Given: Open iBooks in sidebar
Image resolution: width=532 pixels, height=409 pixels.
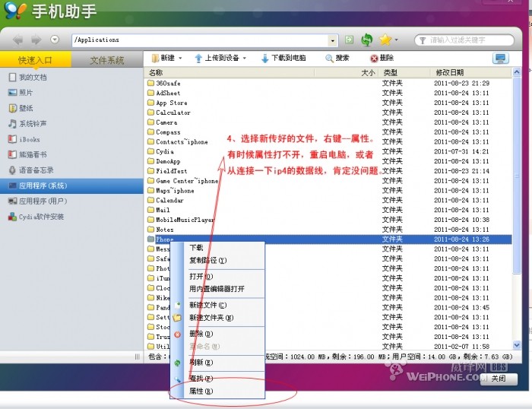Looking at the screenshot, I should tap(24, 139).
